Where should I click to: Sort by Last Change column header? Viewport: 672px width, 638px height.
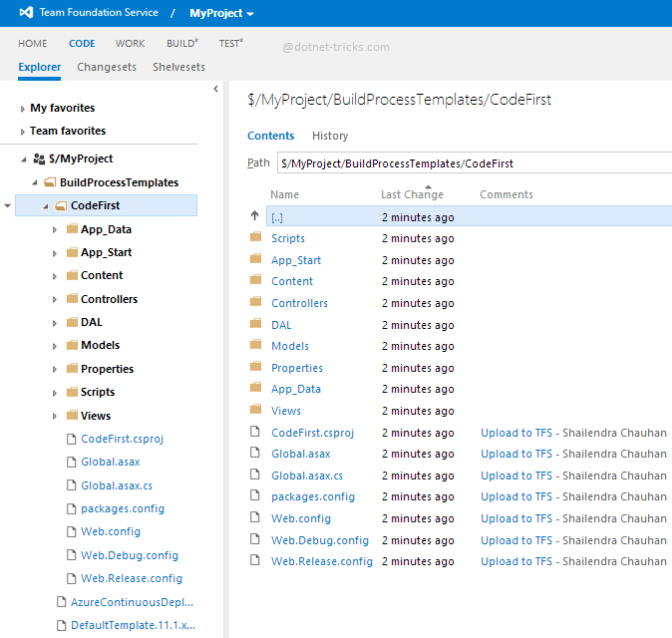(x=412, y=194)
